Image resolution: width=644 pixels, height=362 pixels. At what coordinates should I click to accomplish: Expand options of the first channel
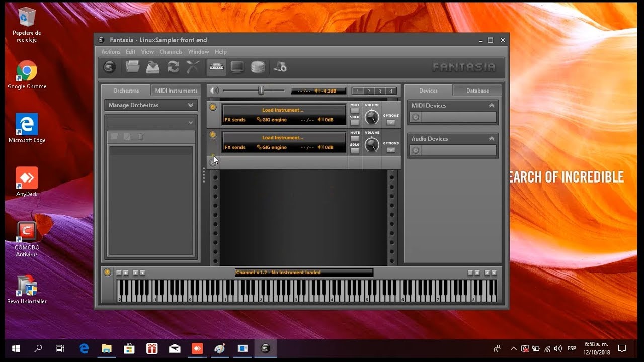391,122
